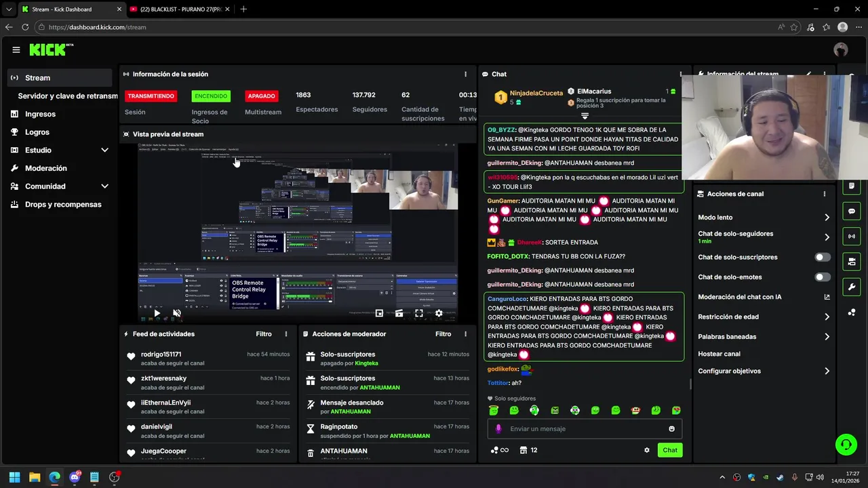The height and width of the screenshot is (488, 868).
Task: Click the browser address bar URL
Action: tap(97, 27)
